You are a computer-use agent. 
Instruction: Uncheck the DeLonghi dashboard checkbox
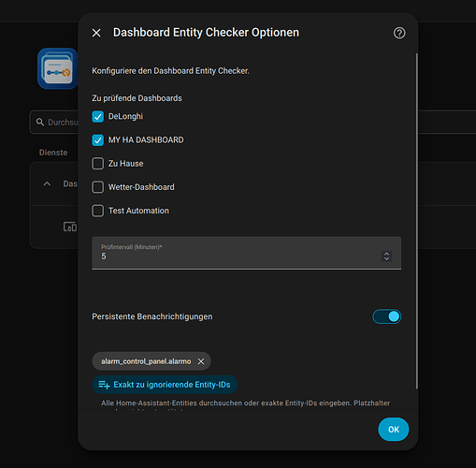coord(98,117)
